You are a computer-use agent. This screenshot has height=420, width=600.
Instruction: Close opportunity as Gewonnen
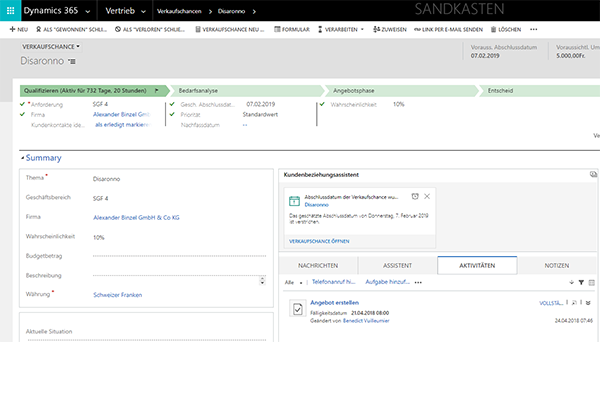71,29
